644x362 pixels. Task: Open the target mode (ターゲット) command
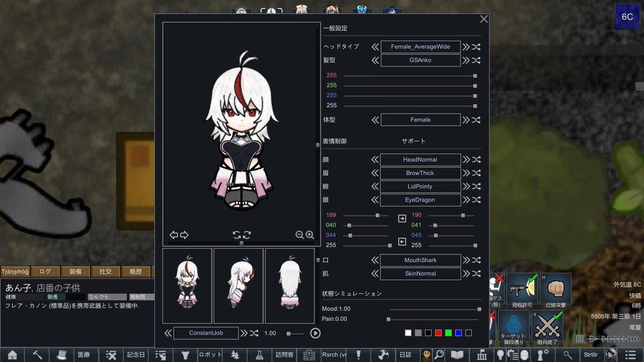coord(514,326)
